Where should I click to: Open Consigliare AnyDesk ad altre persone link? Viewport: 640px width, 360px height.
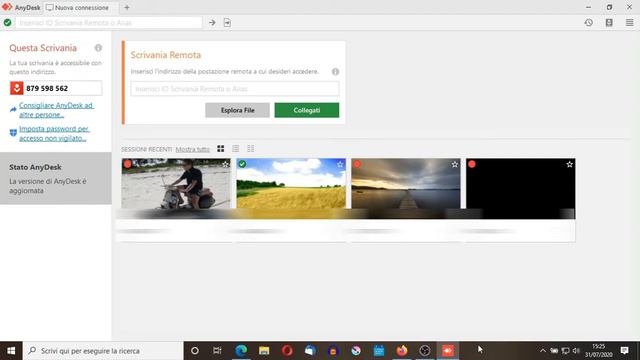(56, 110)
